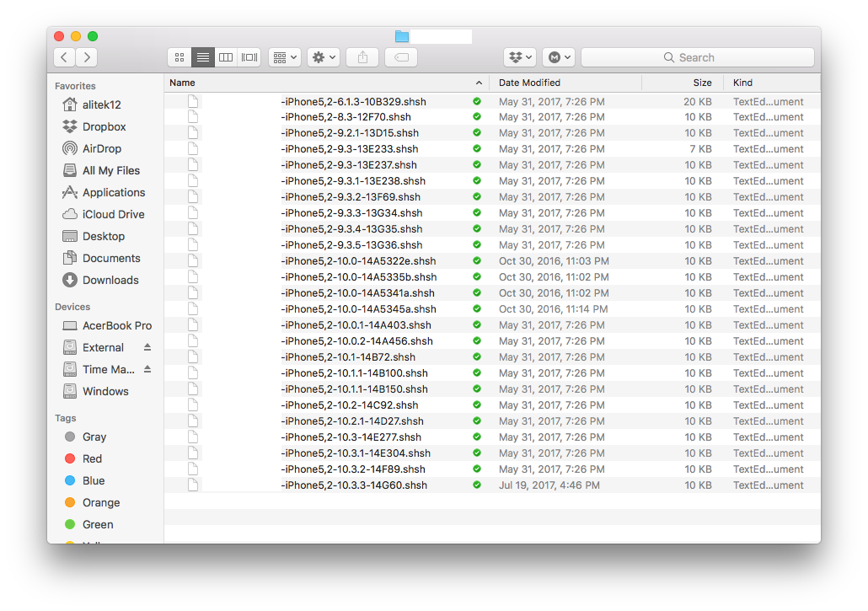Click the 7 KB size cell
This screenshot has width=868, height=611.
click(x=700, y=149)
